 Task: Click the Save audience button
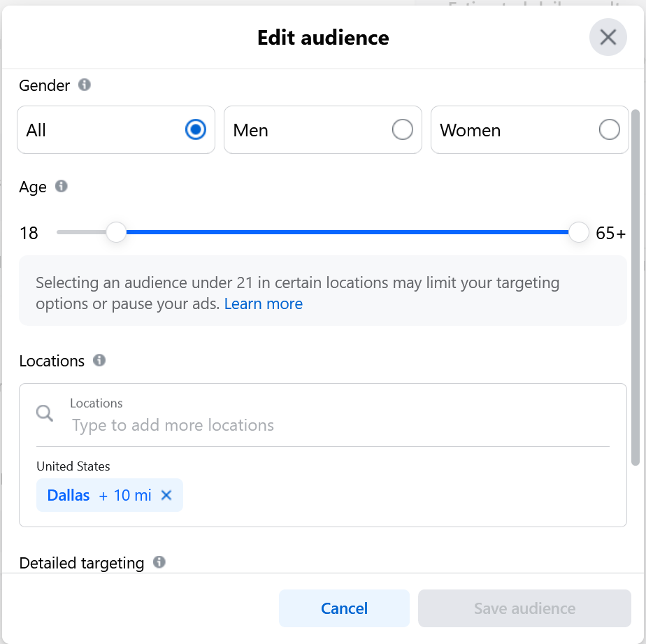[524, 608]
